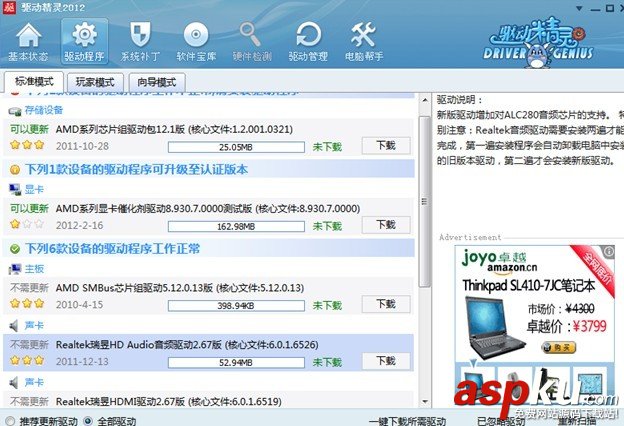Viewport: 624px width, 426px height.
Task: Click the 52.94MB progress bar
Action: (236, 363)
